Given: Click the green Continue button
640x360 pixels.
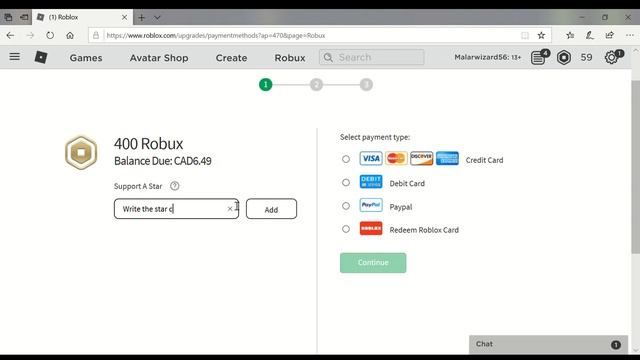Looking at the screenshot, I should pyautogui.click(x=373, y=262).
